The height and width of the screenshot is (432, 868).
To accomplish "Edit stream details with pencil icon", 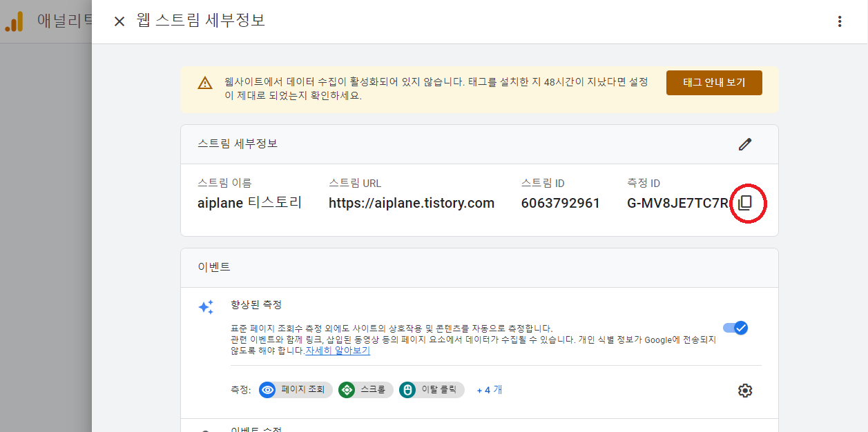I will click(x=744, y=144).
